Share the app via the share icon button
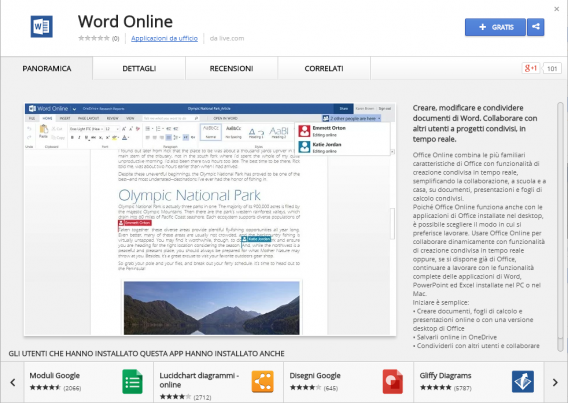Image resolution: width=568 pixels, height=403 pixels. coord(536,27)
